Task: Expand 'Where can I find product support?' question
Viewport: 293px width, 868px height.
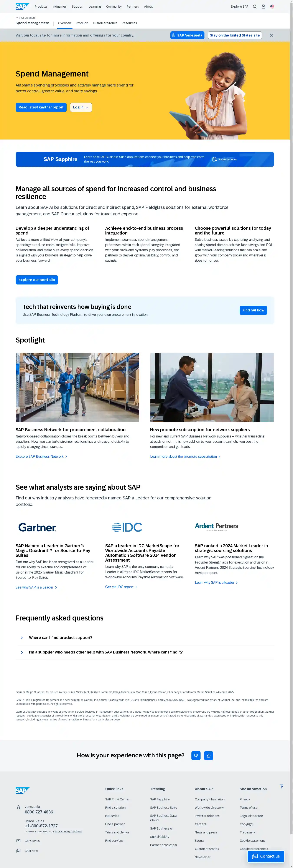Action: pos(22,638)
